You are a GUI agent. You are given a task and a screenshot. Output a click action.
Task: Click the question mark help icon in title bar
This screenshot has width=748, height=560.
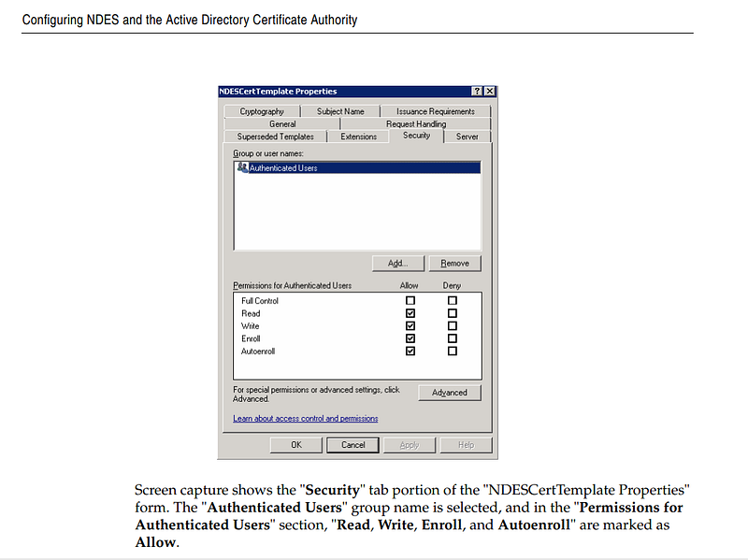click(477, 91)
